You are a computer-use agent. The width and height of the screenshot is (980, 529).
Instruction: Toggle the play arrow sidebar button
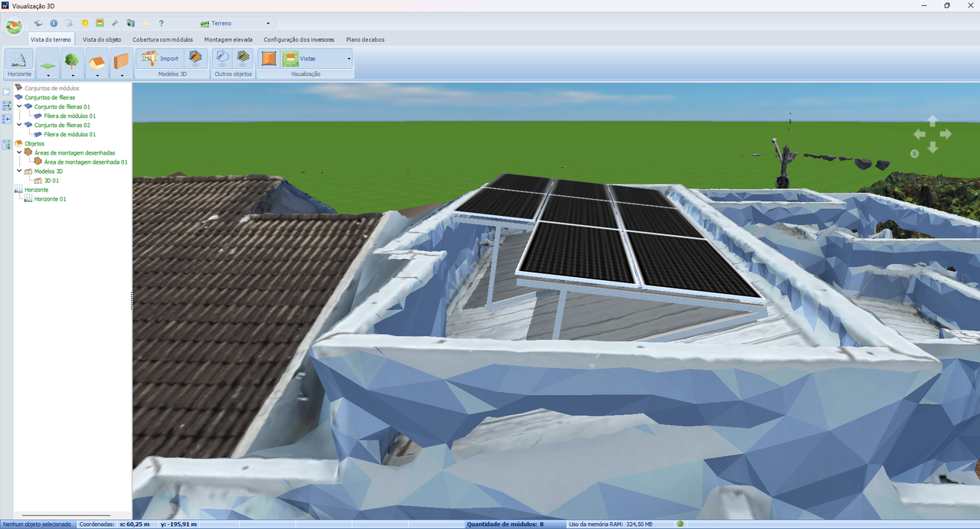coord(6,92)
